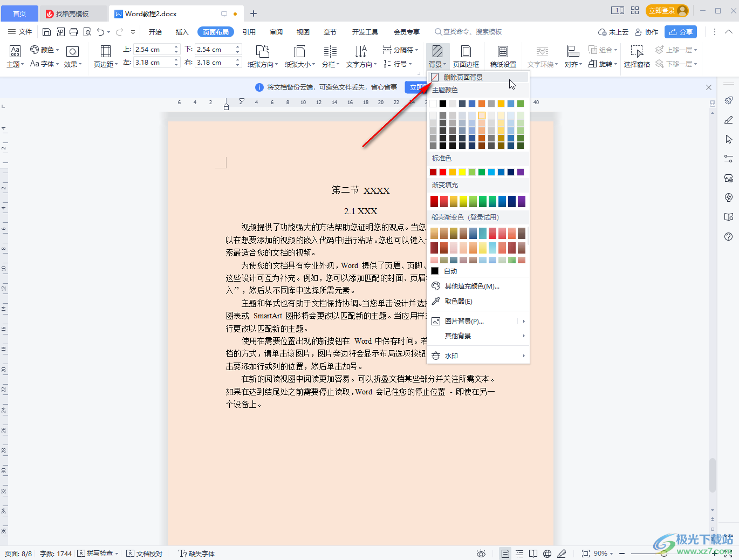This screenshot has width=739, height=560.
Task: Click the Print icon in quick toolbar
Action: (x=74, y=32)
